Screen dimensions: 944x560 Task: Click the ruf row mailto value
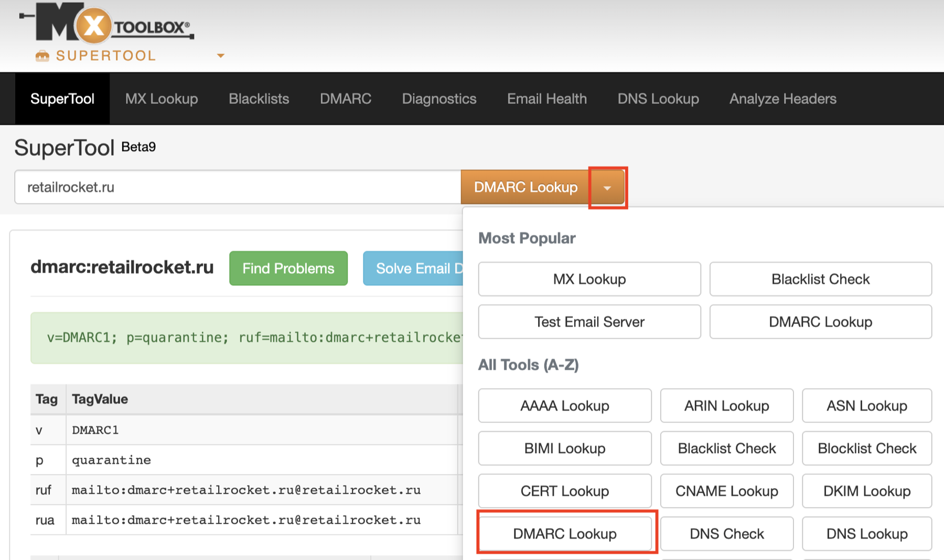246,490
